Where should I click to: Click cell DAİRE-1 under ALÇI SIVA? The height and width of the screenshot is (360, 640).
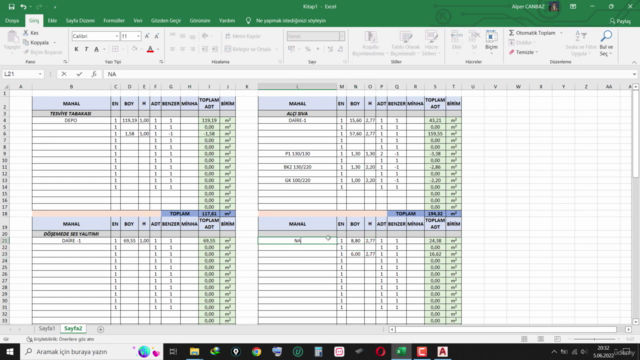tap(297, 120)
